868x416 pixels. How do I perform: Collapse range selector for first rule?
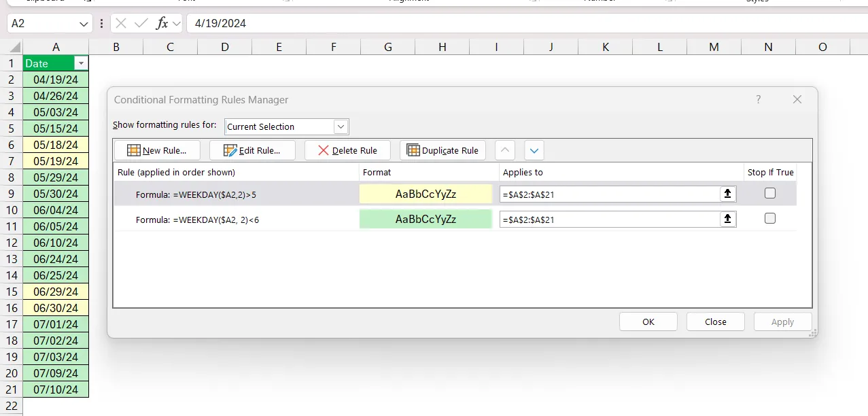[x=727, y=194]
